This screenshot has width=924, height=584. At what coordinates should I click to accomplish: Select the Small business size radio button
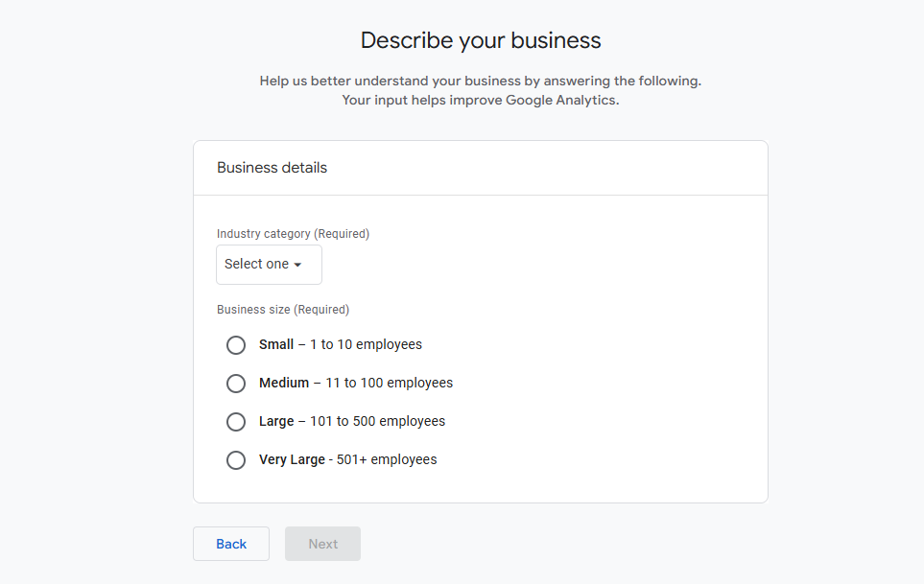[x=236, y=345]
